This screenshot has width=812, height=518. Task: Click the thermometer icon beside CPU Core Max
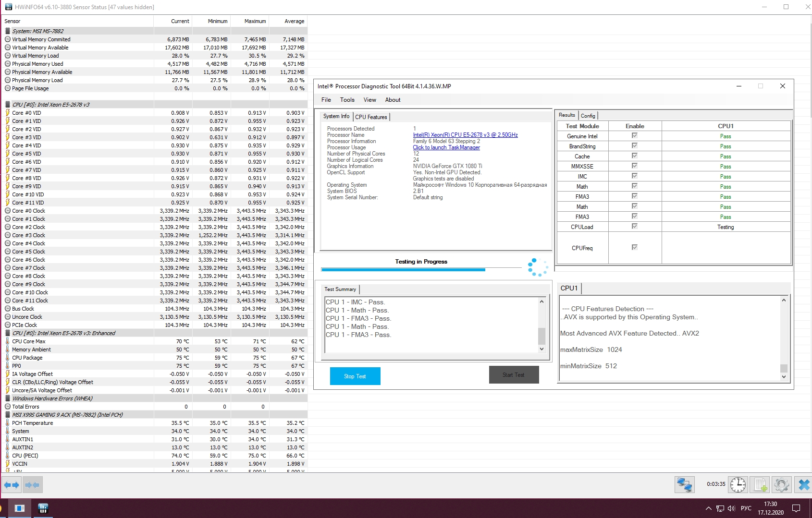(8, 341)
